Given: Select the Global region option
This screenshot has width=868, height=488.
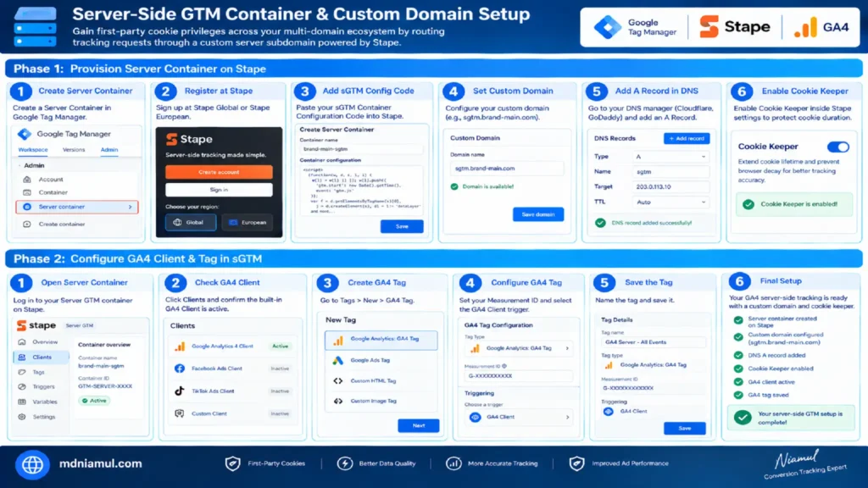Looking at the screenshot, I should (x=191, y=223).
